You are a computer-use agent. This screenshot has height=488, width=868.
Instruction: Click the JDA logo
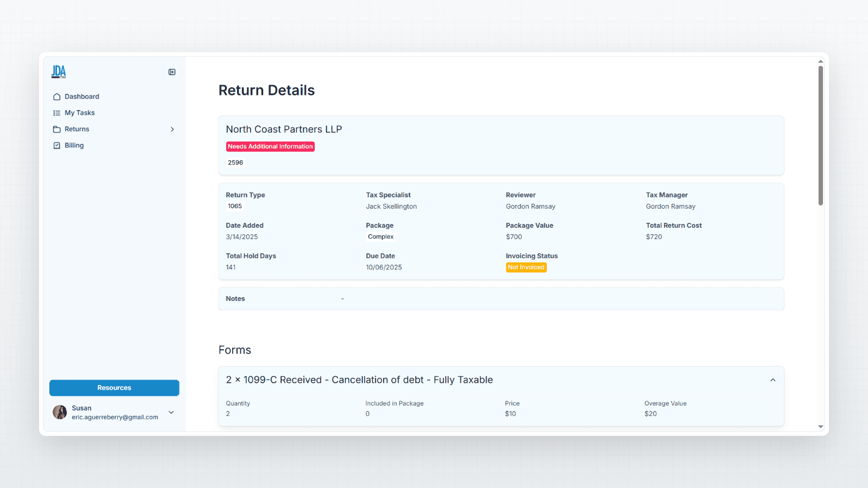(x=58, y=71)
